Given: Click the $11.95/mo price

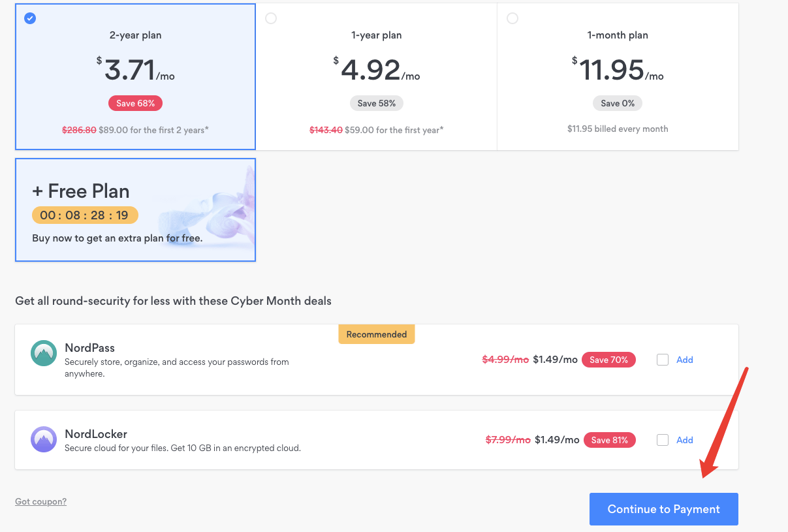Looking at the screenshot, I should (x=618, y=69).
